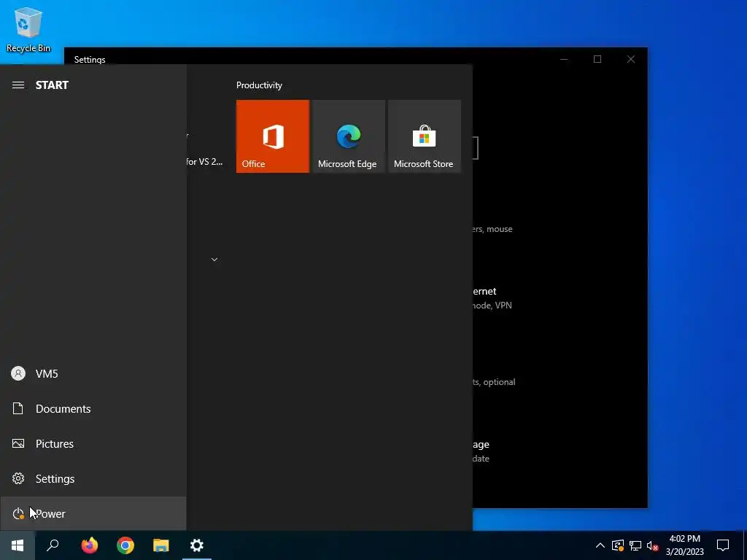
Task: Click the VM5 avatar icon
Action: [18, 373]
